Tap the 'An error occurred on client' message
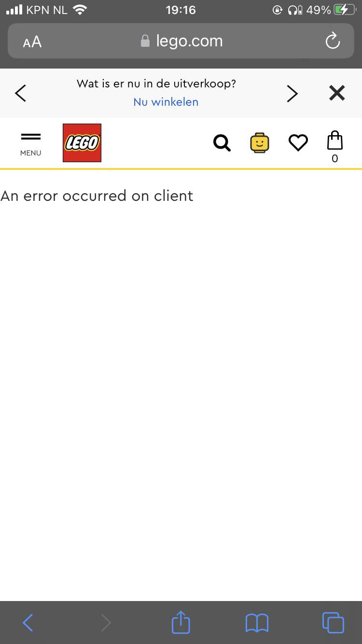 (97, 196)
